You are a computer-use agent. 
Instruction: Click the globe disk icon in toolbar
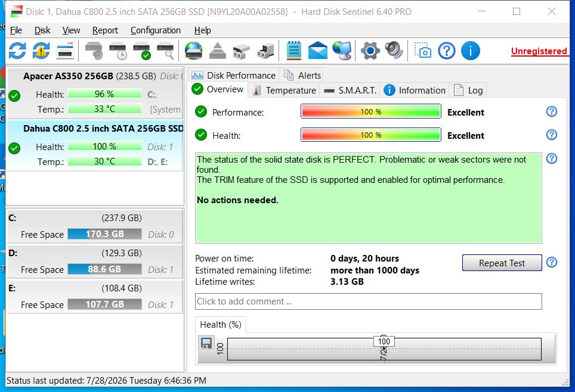(194, 51)
